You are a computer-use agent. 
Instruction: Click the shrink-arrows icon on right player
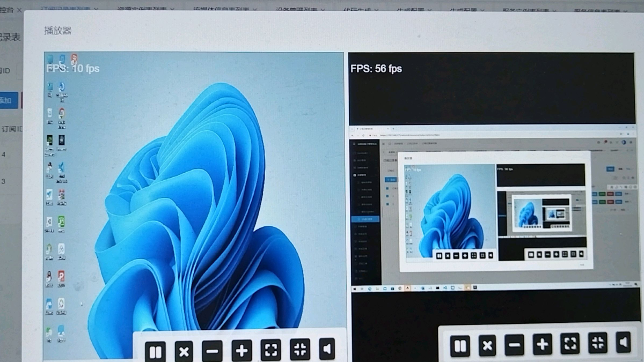597,342
